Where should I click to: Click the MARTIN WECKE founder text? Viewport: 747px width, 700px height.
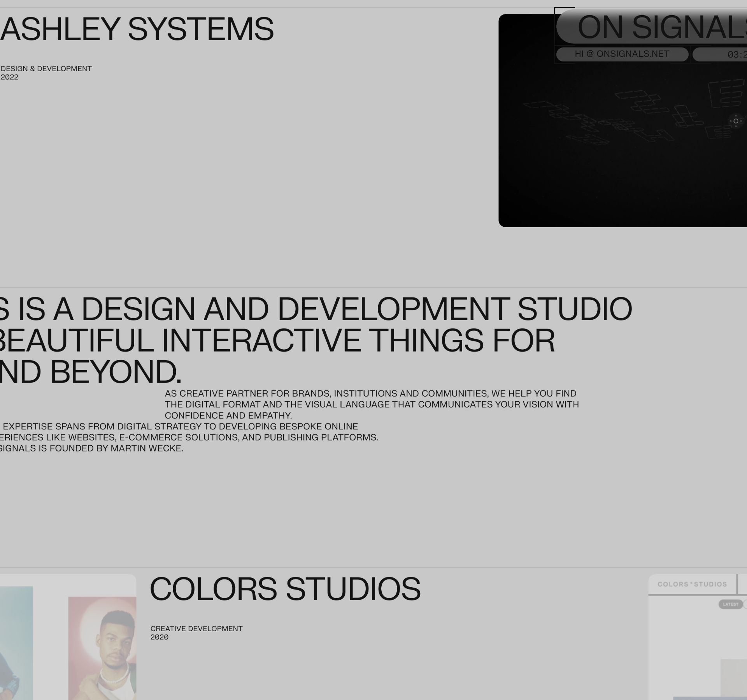(x=146, y=448)
